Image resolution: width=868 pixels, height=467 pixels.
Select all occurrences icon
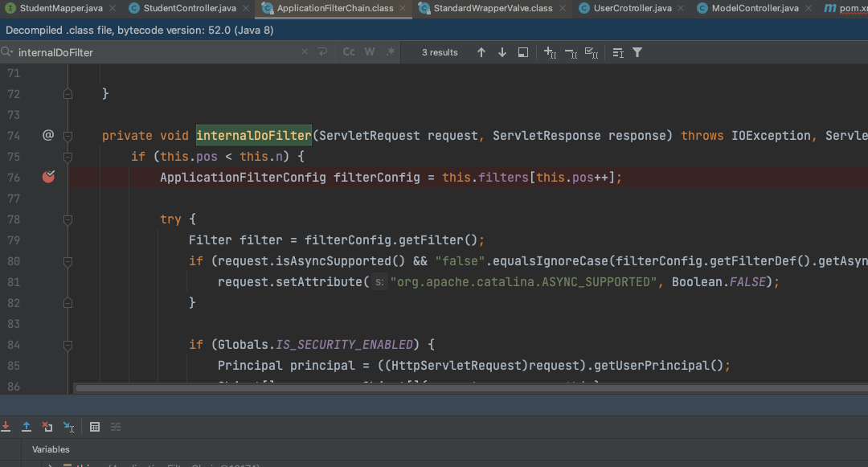[592, 52]
